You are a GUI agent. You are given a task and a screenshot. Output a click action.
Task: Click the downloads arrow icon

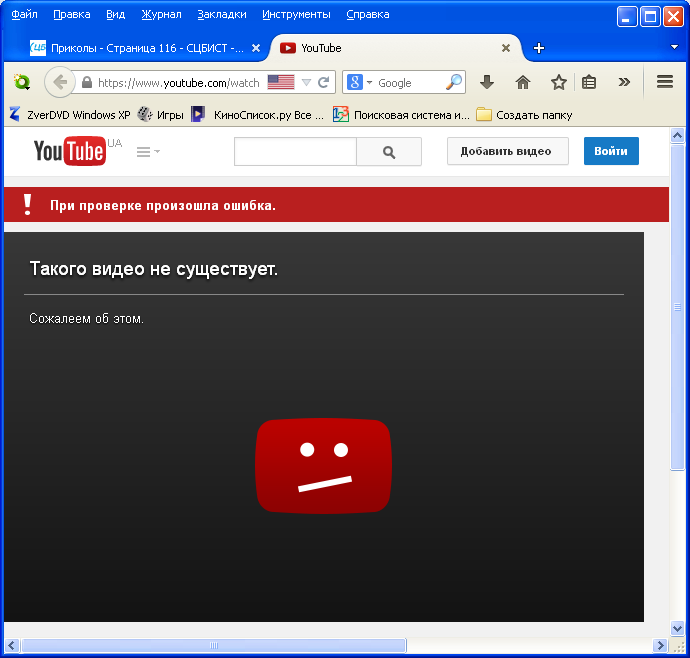pyautogui.click(x=487, y=82)
